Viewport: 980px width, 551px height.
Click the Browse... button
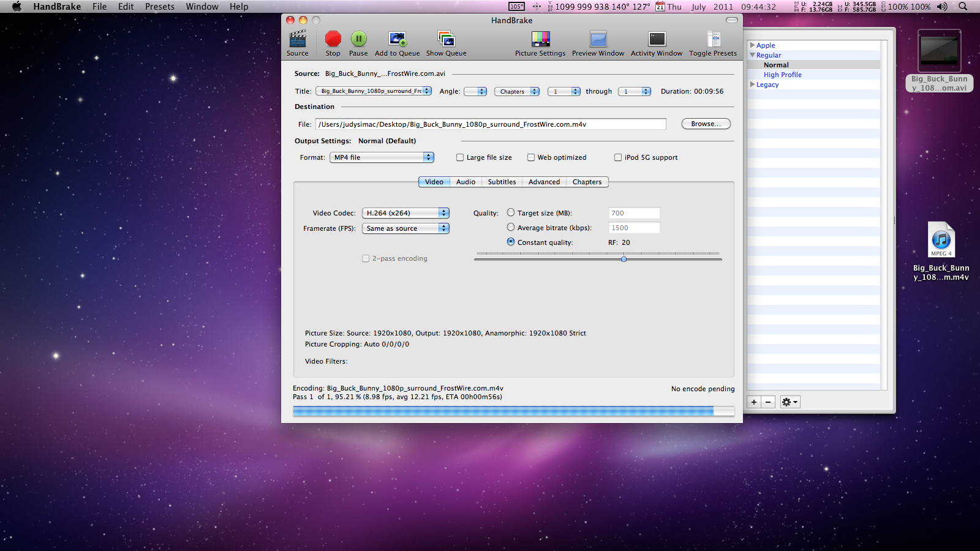click(706, 124)
